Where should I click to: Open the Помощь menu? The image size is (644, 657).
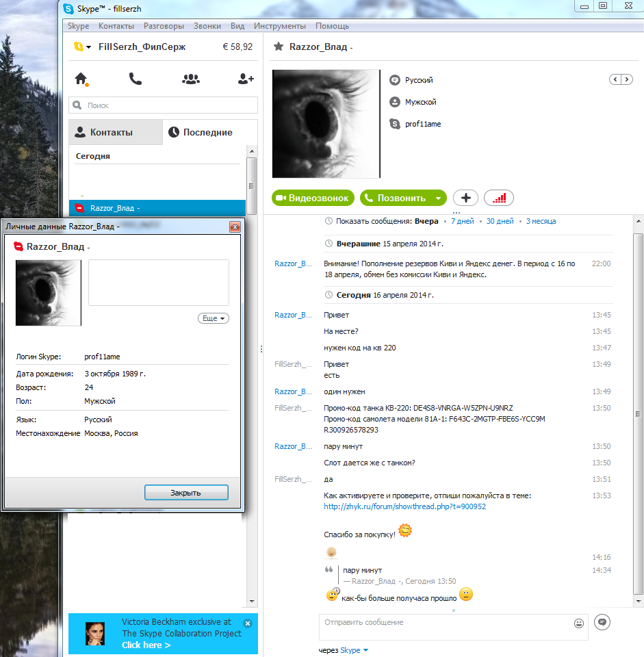pyautogui.click(x=332, y=26)
